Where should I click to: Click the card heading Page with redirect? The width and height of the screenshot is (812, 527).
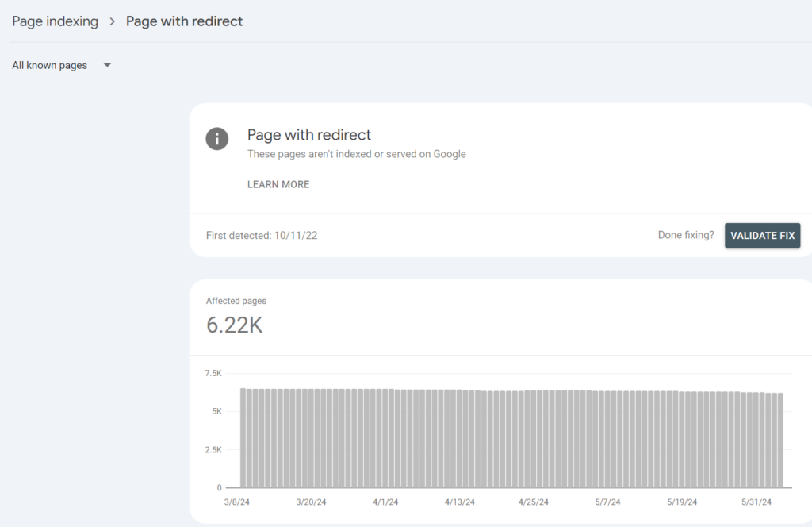tap(309, 135)
